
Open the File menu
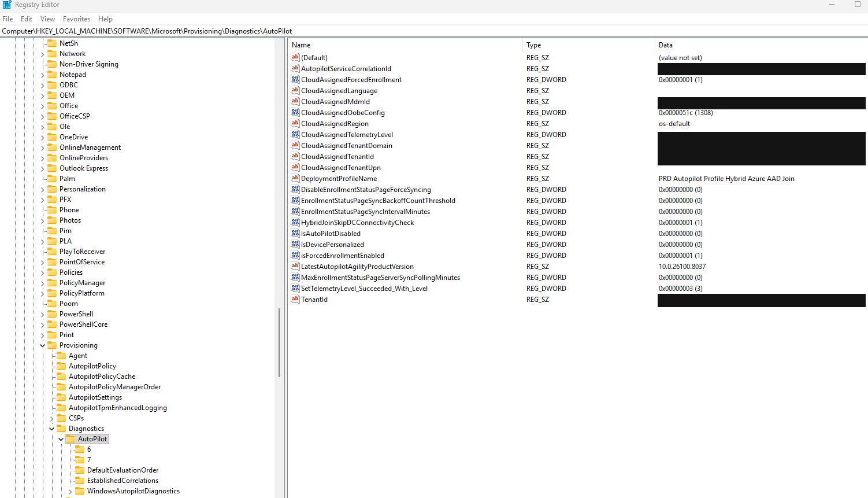click(8, 19)
